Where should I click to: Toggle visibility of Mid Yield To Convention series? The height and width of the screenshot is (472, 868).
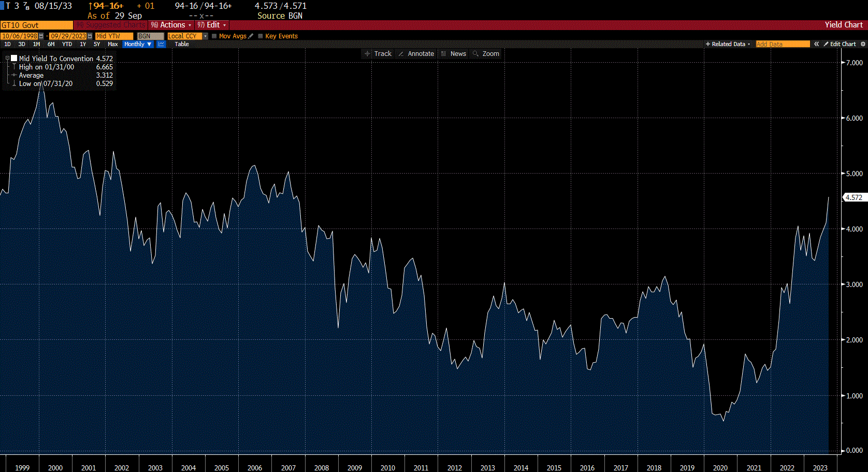(x=14, y=58)
